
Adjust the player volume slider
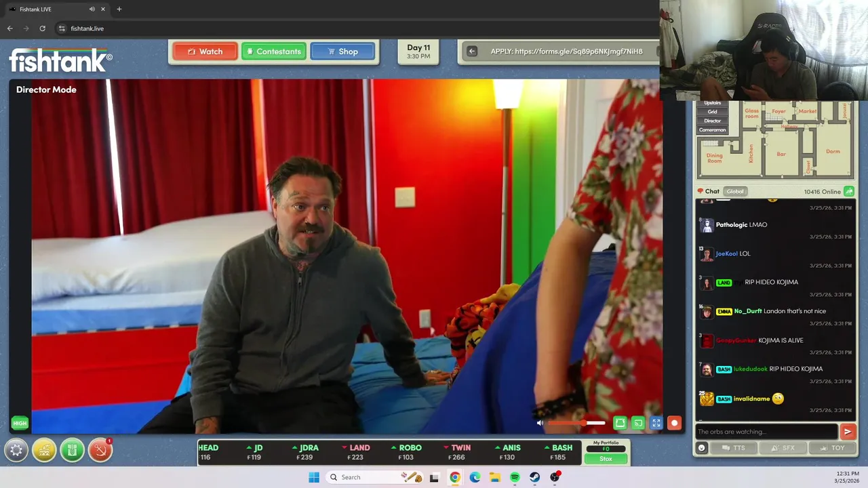(x=576, y=423)
